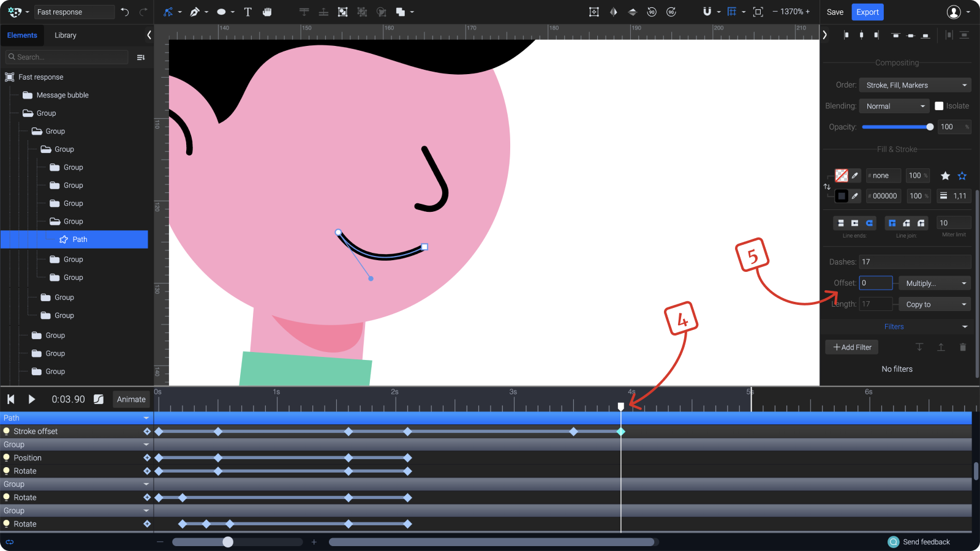
Task: Flip the selection horizontally
Action: click(x=613, y=12)
